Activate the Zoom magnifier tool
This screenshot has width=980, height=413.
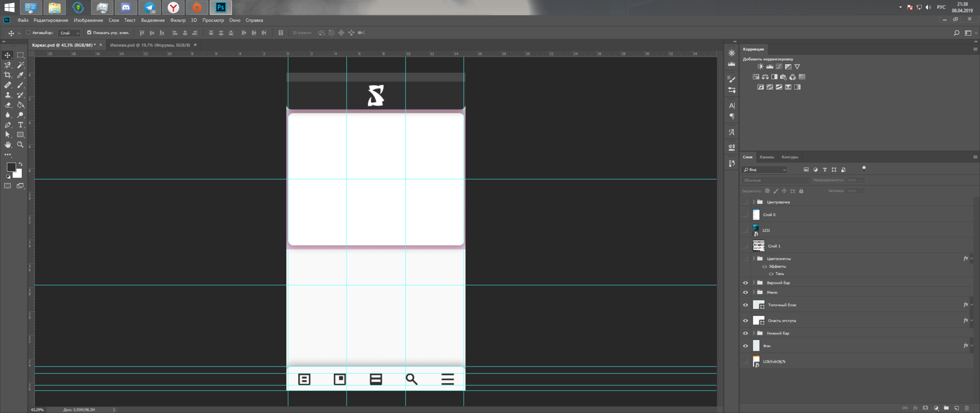[20, 145]
